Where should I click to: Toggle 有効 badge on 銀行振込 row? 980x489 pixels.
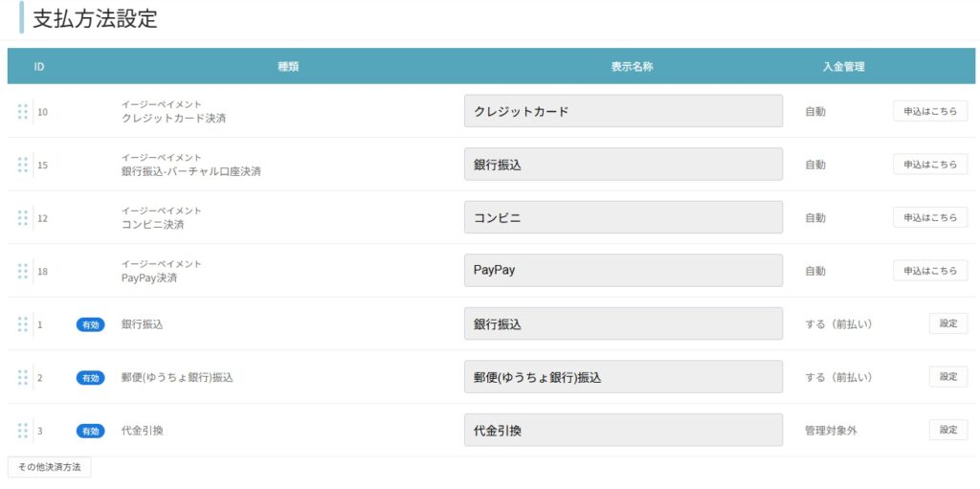tap(90, 324)
